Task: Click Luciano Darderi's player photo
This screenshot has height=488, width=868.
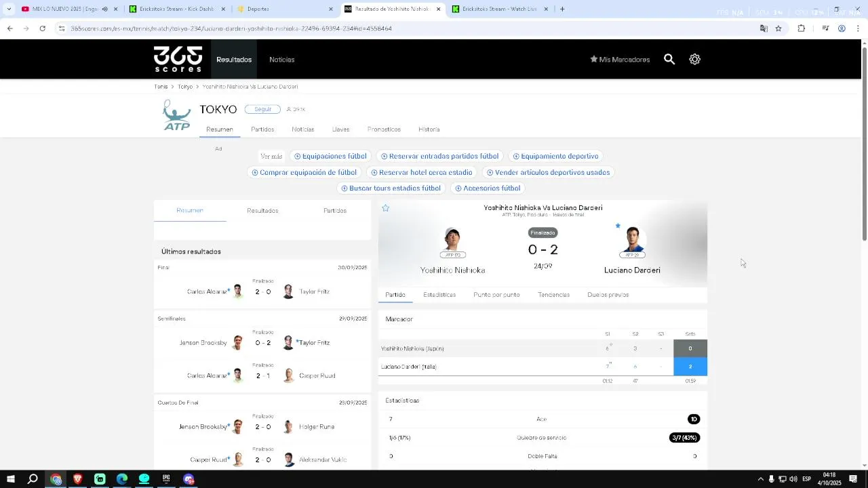Action: [x=632, y=240]
